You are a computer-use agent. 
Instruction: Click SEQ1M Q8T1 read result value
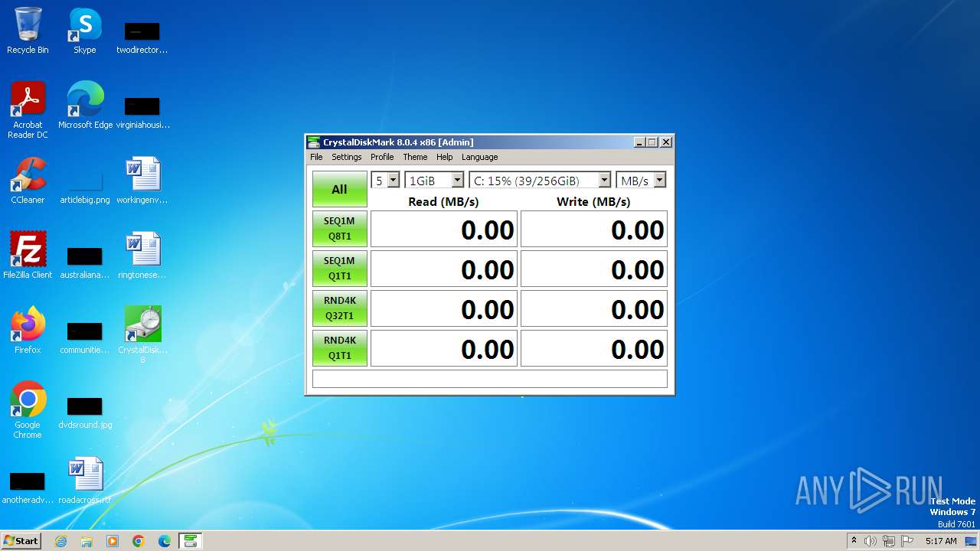[444, 229]
